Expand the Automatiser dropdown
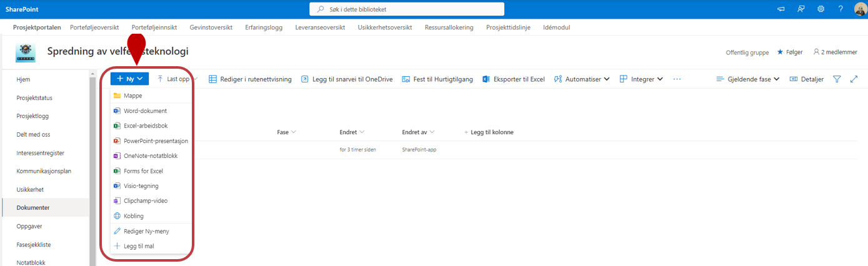 582,79
